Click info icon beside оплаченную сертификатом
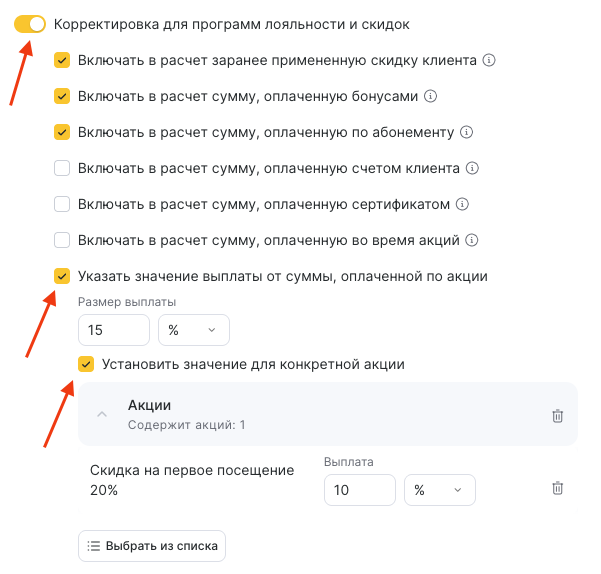601x574 pixels. 462,204
